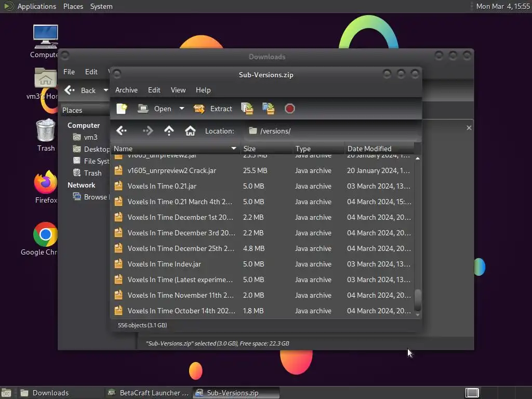
Task: Close the Downloads sidebar pane with X
Action: coord(469,128)
